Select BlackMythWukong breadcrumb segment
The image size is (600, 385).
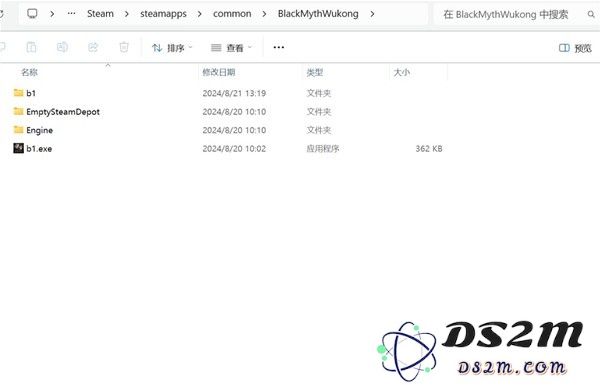[318, 14]
